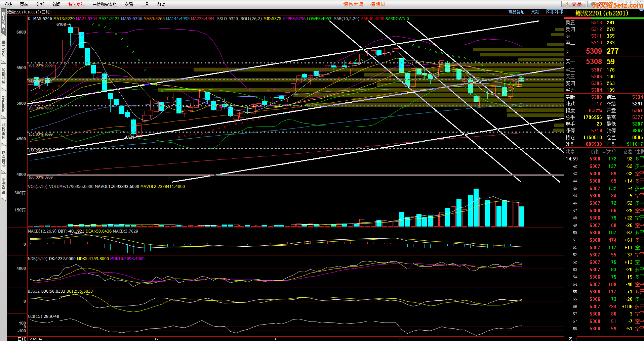Image resolution: width=644 pixels, height=341 pixels.
Task: Open the 一德期货专栏 menu
Action: click(105, 4)
